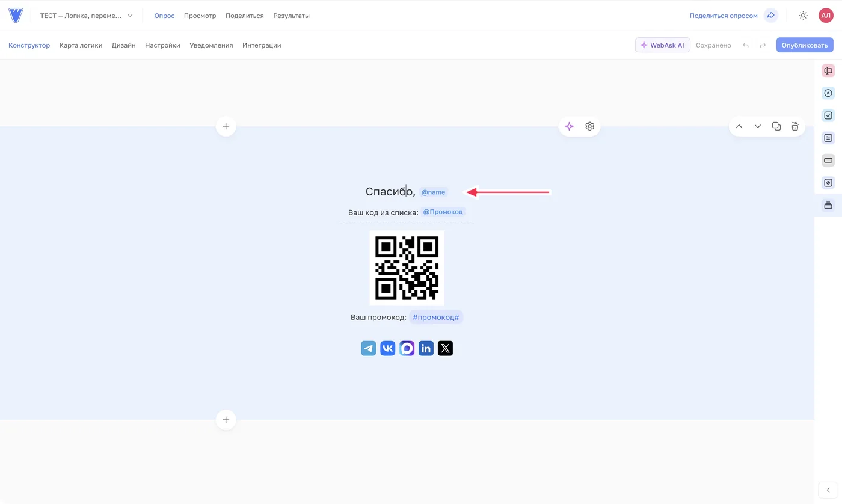Collapse the right sidebar with the chevron
The height and width of the screenshot is (504, 842).
[x=828, y=490]
